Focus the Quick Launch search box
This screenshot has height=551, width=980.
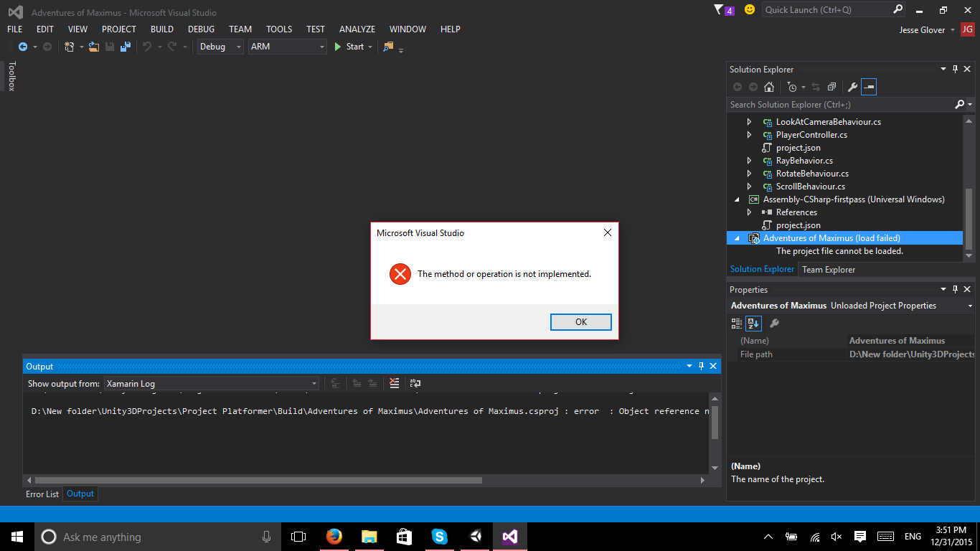point(826,10)
